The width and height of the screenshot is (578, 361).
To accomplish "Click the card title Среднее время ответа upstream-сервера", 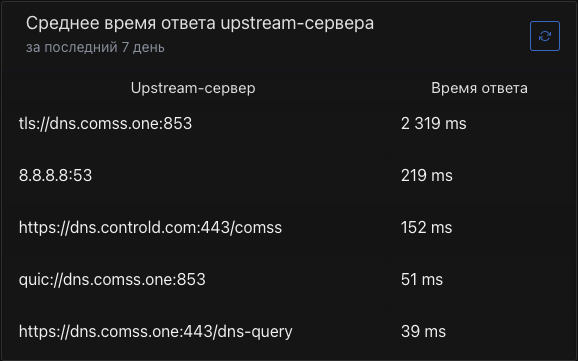I will 200,24.
